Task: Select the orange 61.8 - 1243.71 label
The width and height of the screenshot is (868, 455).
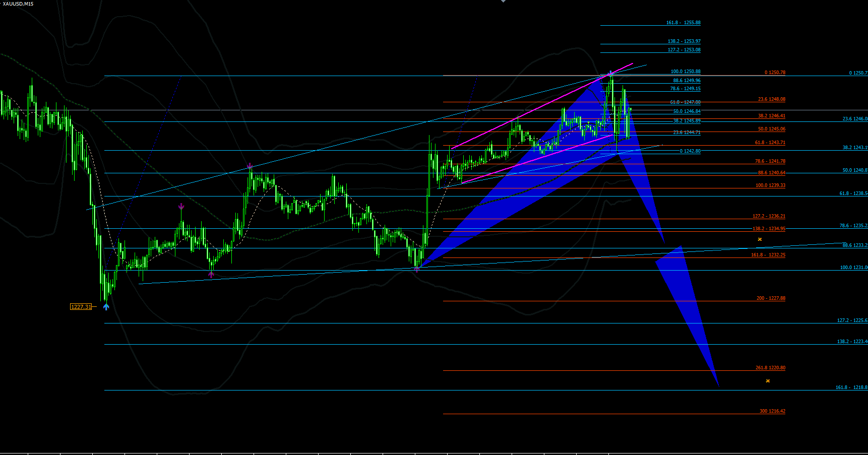Action: (770, 143)
